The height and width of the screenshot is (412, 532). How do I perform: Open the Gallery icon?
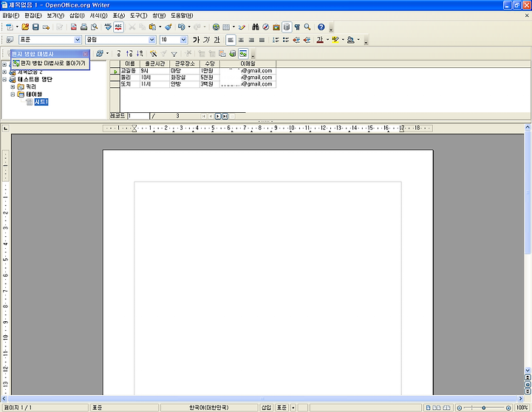[276, 27]
